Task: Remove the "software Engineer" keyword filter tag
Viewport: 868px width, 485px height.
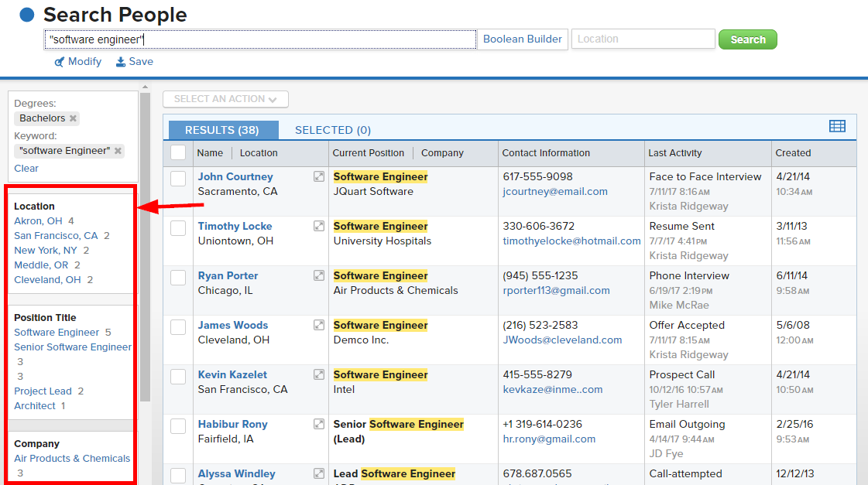Action: pos(118,151)
